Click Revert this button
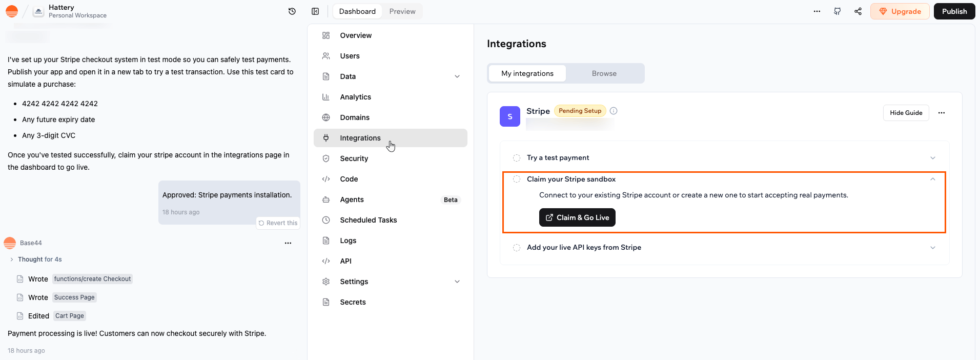Viewport: 980px width, 360px height. tap(278, 223)
